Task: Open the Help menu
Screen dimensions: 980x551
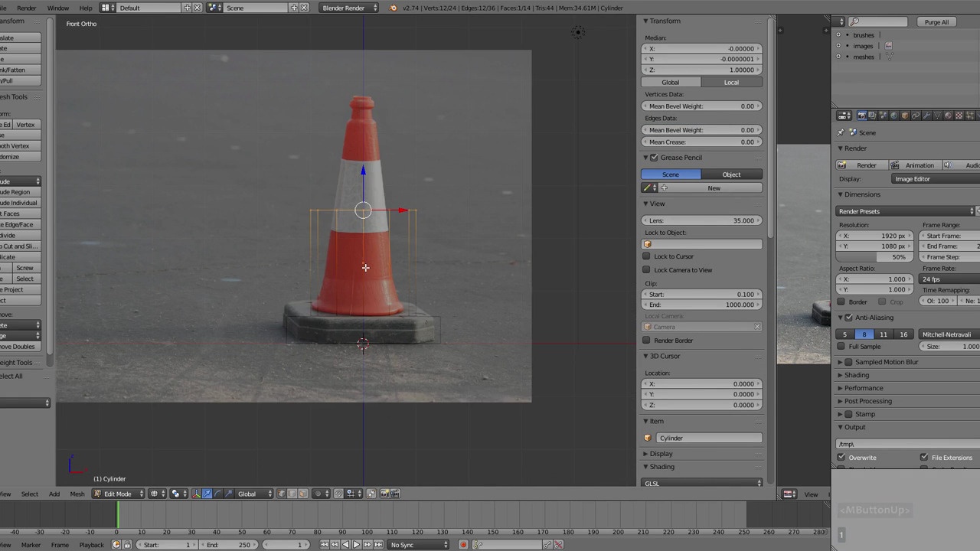Action: [x=86, y=8]
